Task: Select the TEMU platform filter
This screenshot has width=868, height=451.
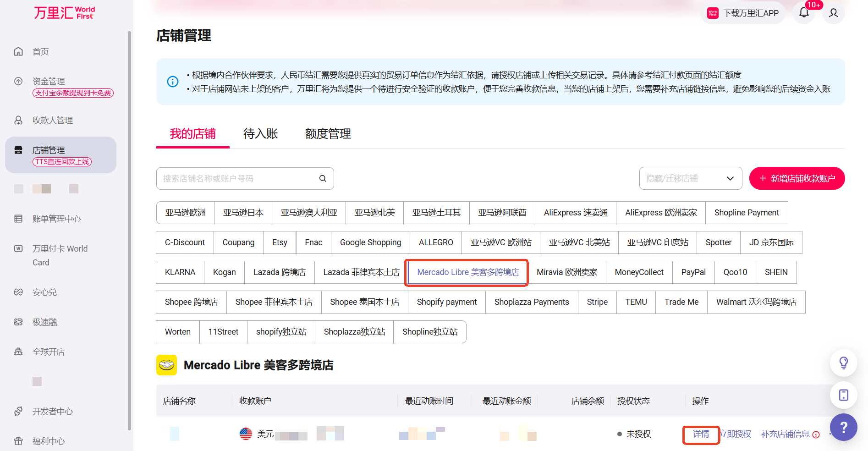Action: click(x=636, y=302)
